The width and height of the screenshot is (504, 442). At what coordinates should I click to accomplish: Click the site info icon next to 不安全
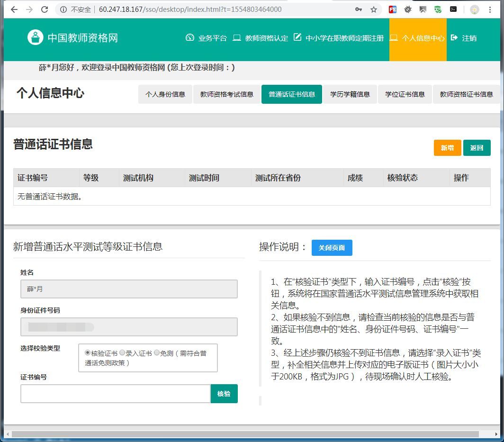[x=63, y=9]
